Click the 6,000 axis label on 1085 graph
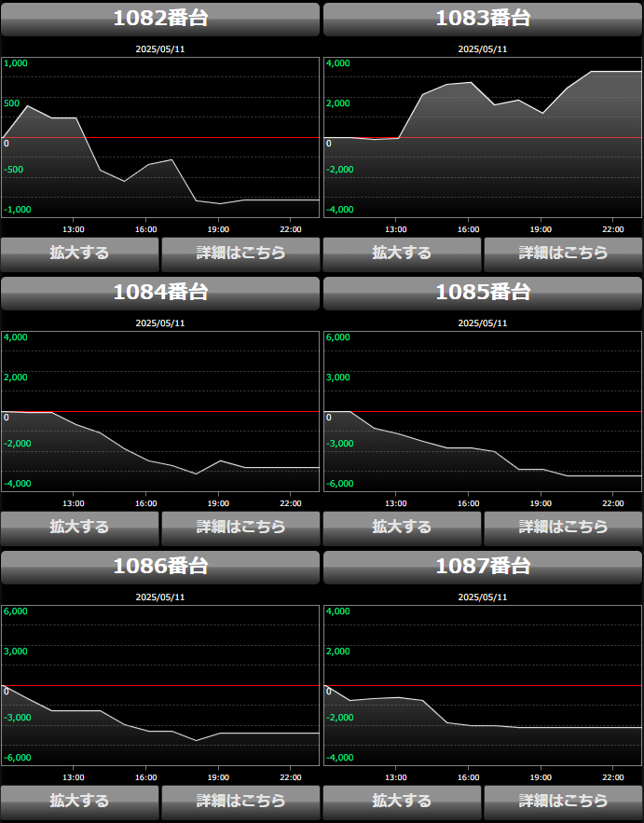This screenshot has height=823, width=644. (x=338, y=337)
